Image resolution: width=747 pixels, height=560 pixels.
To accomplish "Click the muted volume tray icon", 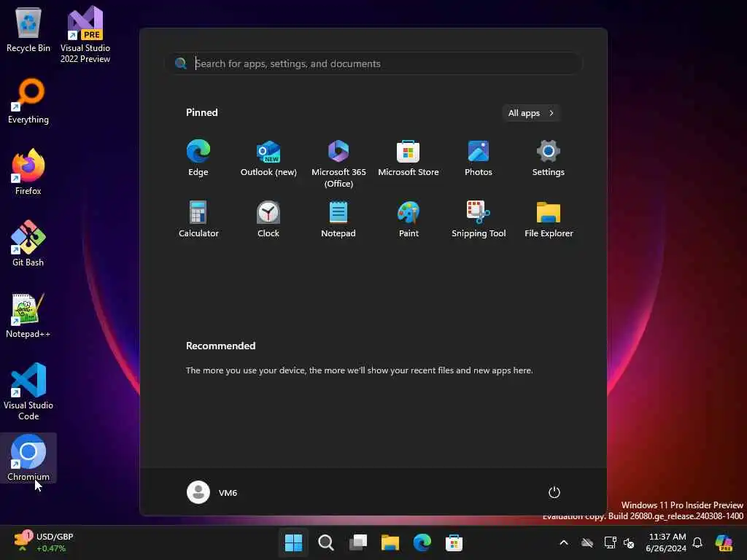I will [630, 542].
